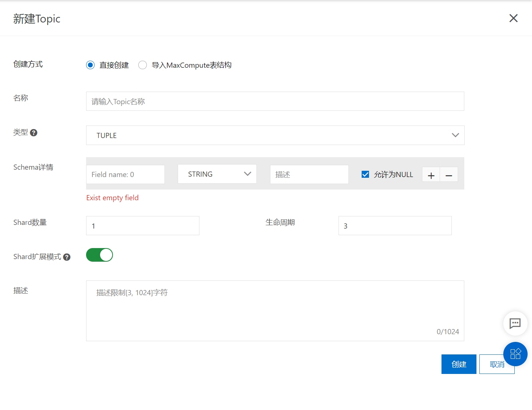The image size is (532, 410).
Task: Open the STRING field type dropdown
Action: (217, 174)
